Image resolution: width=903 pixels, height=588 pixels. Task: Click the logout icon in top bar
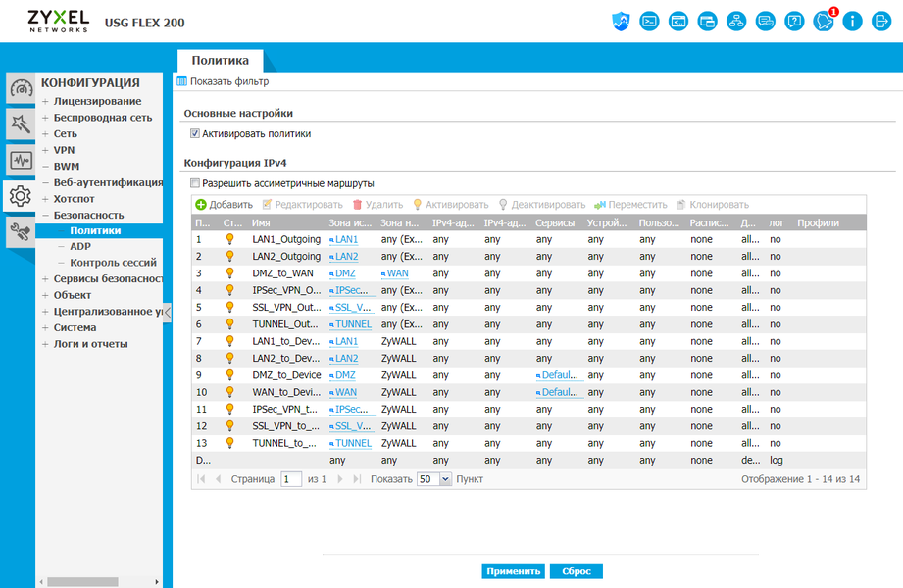click(x=881, y=22)
